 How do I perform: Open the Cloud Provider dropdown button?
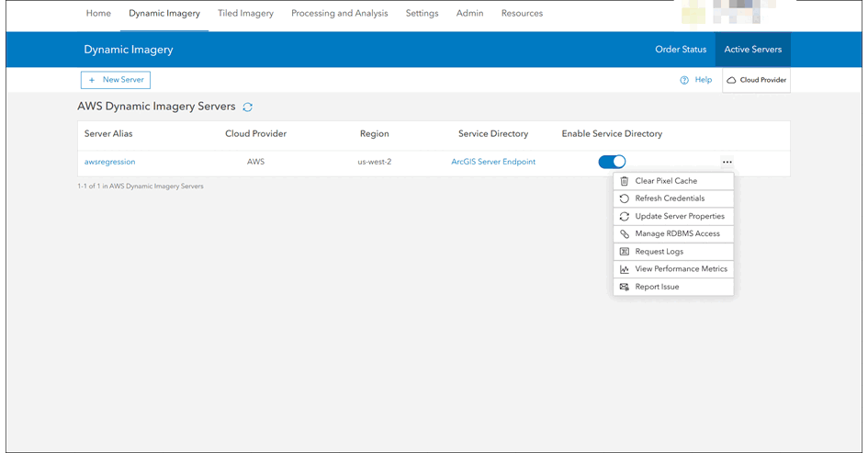(756, 80)
